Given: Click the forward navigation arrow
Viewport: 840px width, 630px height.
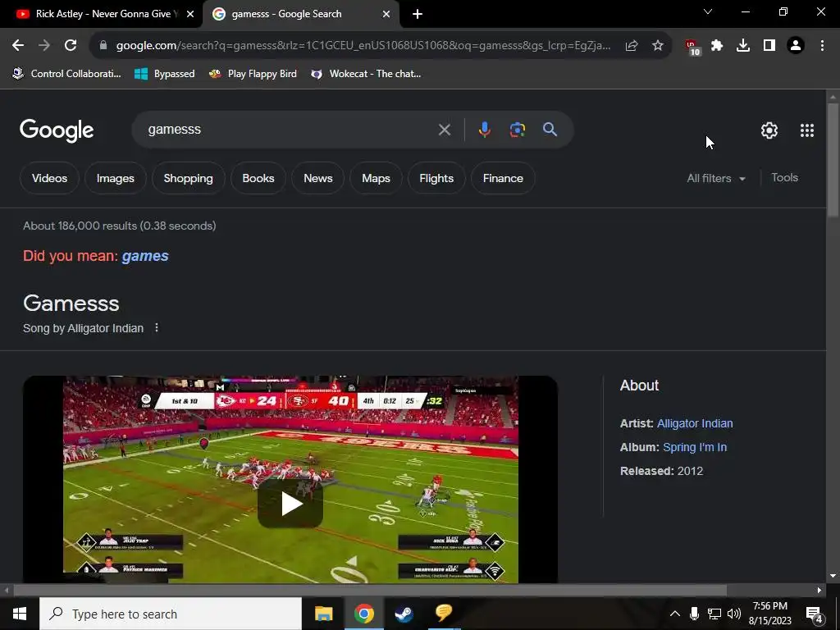Looking at the screenshot, I should coord(44,46).
